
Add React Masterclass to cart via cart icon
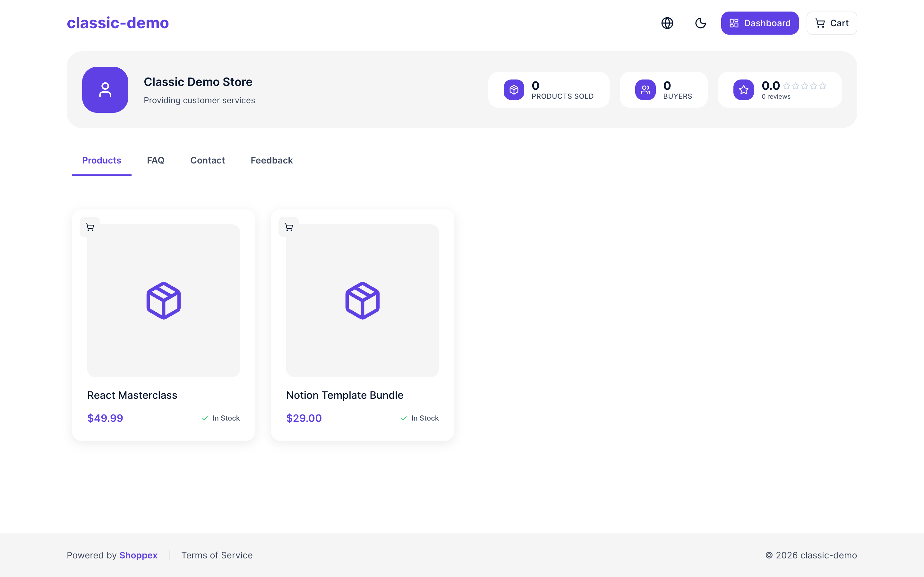point(90,226)
